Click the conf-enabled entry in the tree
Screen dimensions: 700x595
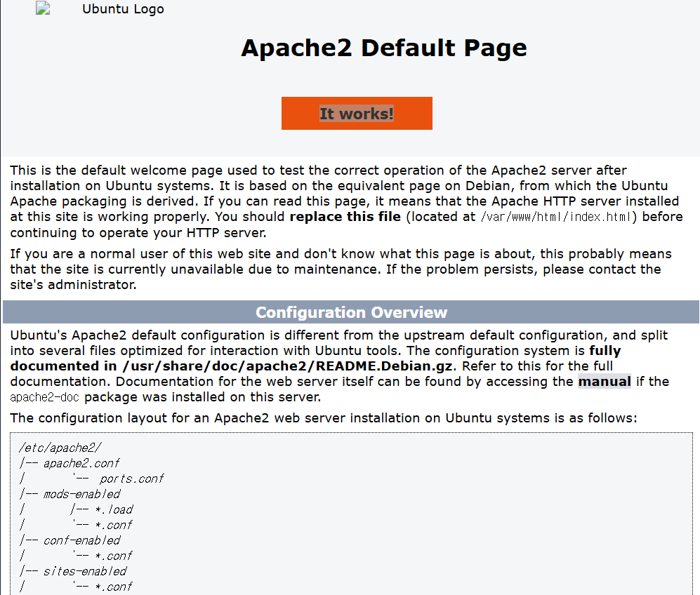coord(81,540)
